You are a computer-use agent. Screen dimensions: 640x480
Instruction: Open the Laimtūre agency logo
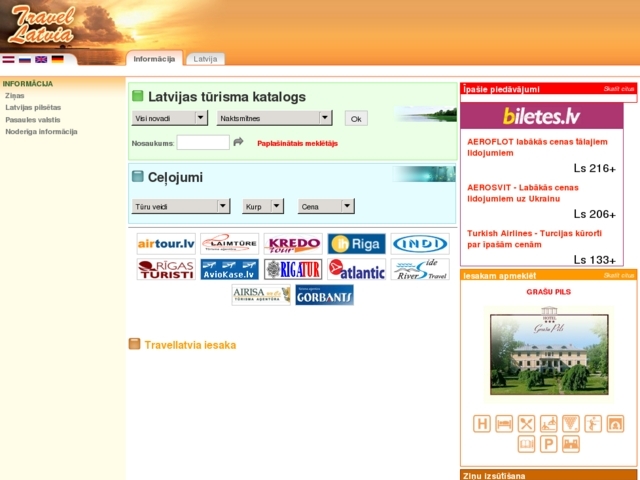click(x=230, y=244)
